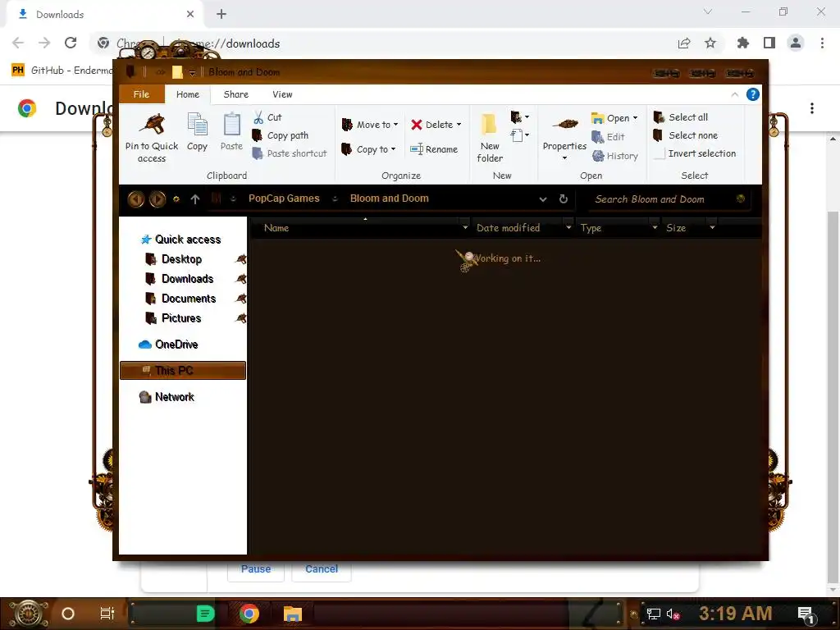Click Edit in Open group
Viewport: 840px width, 630px height.
pyautogui.click(x=608, y=137)
